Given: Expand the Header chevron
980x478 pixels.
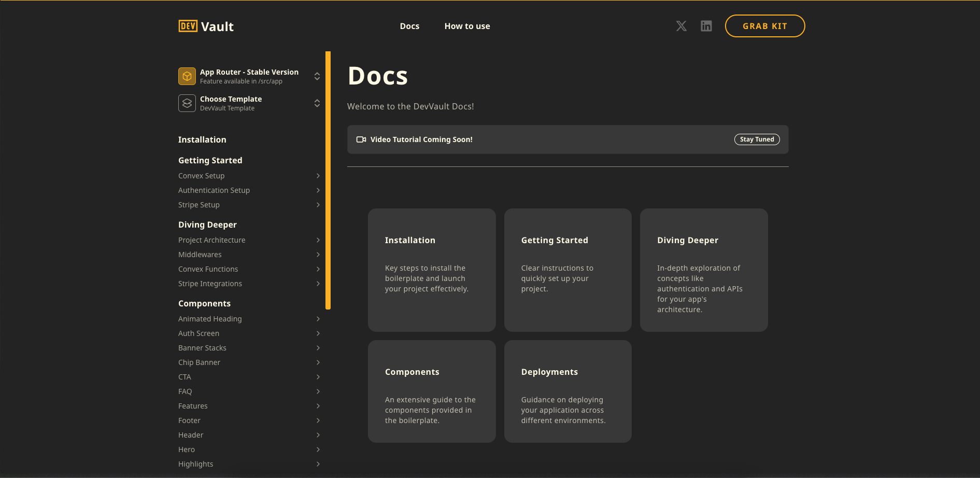Looking at the screenshot, I should pyautogui.click(x=318, y=435).
